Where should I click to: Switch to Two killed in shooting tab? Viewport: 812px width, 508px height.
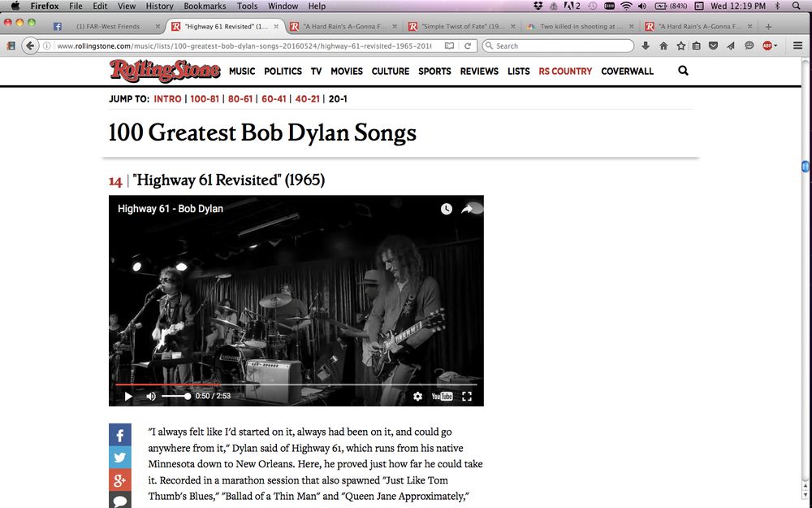click(x=580, y=27)
